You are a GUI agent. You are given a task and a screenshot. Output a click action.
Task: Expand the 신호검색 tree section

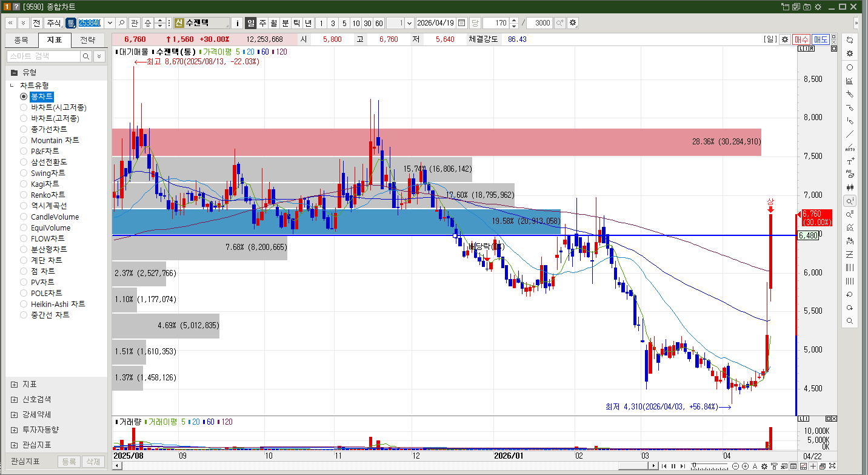point(15,400)
